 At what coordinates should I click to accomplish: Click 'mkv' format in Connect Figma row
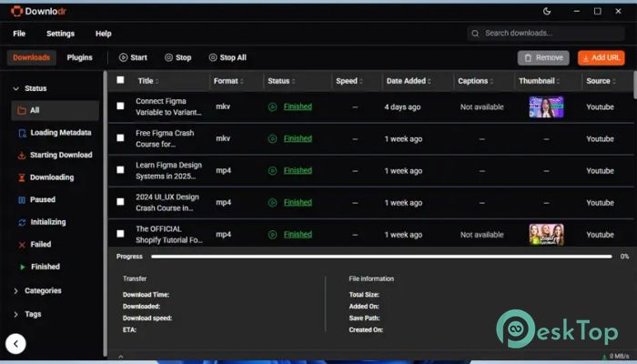click(x=223, y=106)
